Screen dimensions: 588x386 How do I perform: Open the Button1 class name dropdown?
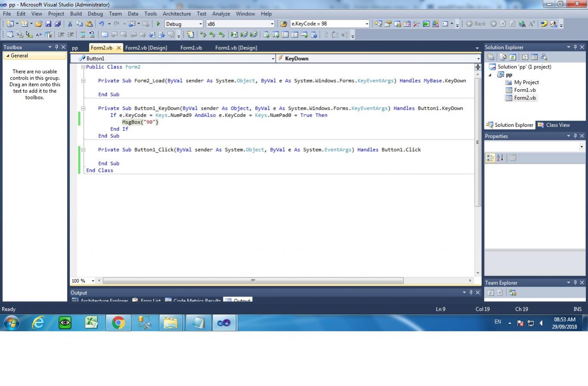273,59
